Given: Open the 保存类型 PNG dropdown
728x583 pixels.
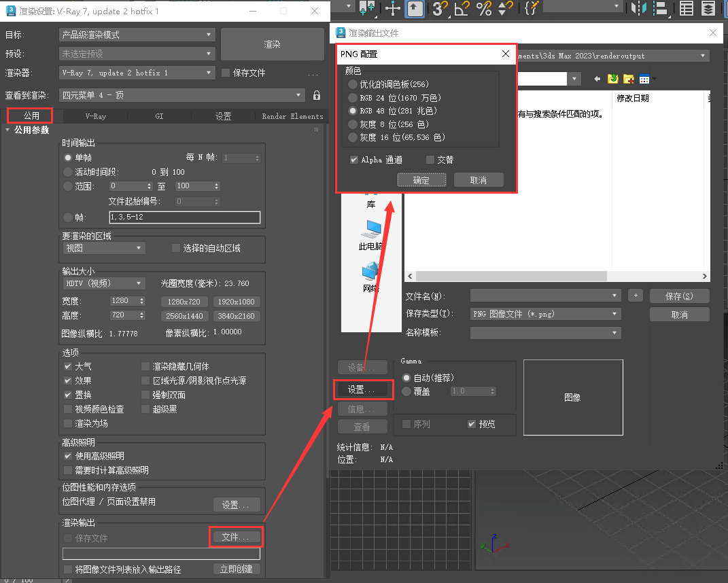Looking at the screenshot, I should pos(546,314).
